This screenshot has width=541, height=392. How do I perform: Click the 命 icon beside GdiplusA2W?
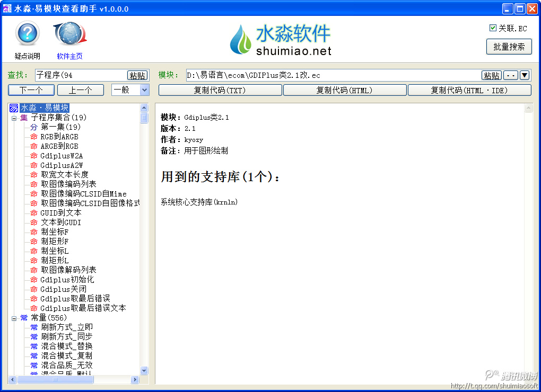[33, 165]
